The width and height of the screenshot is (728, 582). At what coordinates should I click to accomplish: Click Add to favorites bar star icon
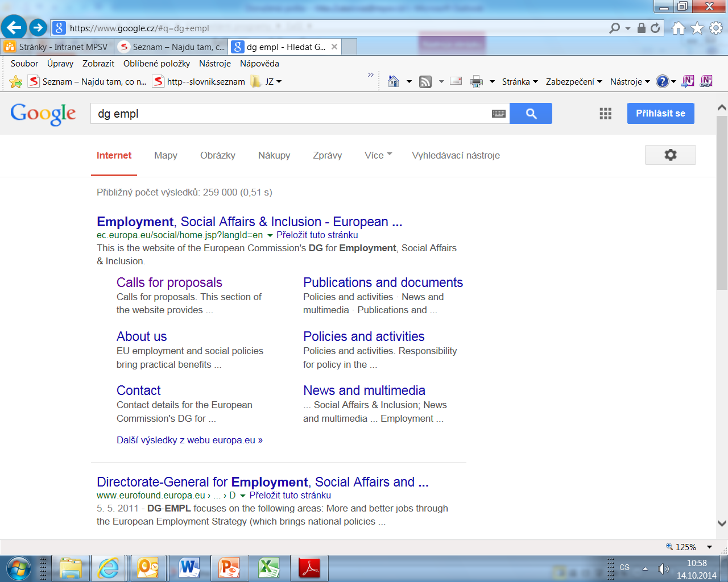click(x=16, y=82)
